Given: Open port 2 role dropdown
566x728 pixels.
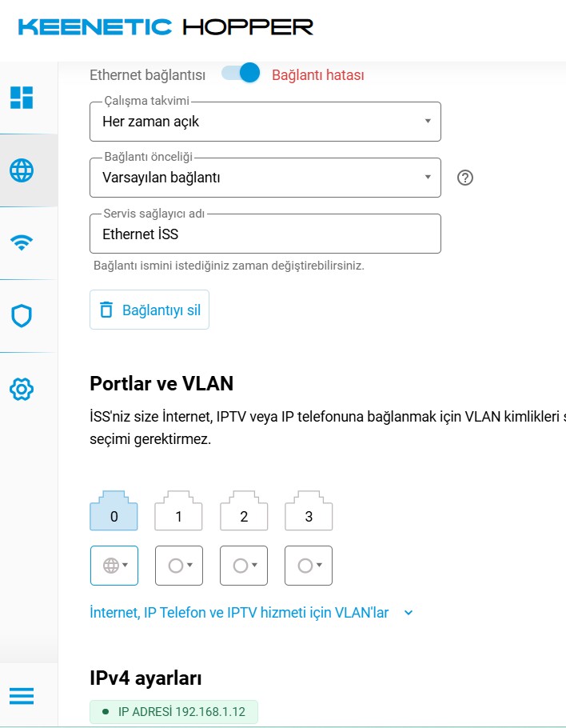Looking at the screenshot, I should tap(244, 566).
